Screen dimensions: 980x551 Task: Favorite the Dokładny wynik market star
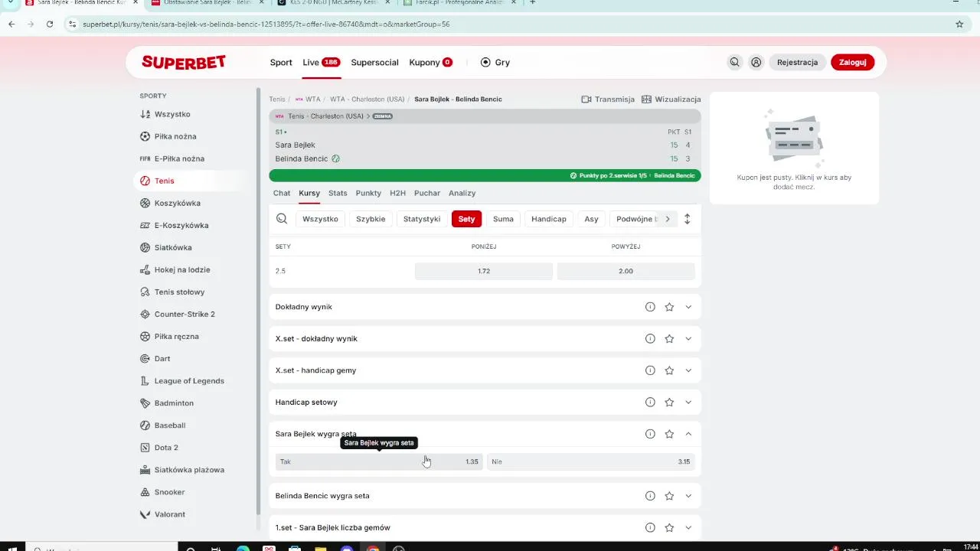669,307
